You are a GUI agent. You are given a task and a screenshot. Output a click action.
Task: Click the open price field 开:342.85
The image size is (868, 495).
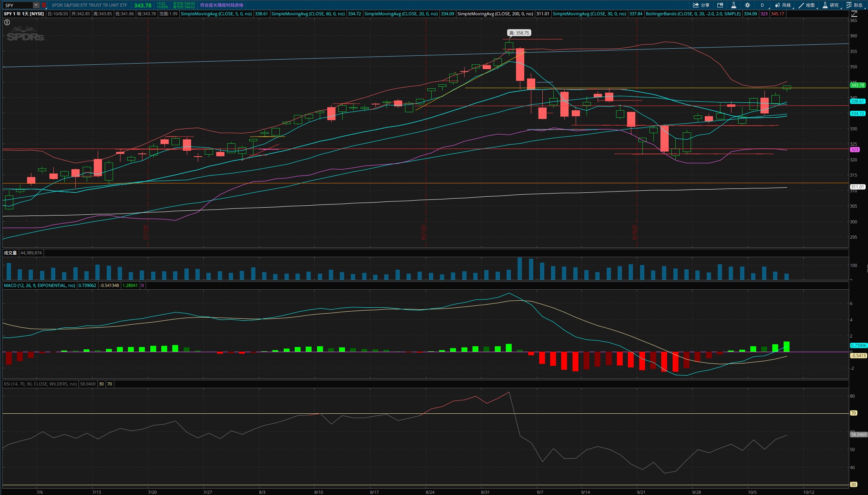tap(80, 14)
